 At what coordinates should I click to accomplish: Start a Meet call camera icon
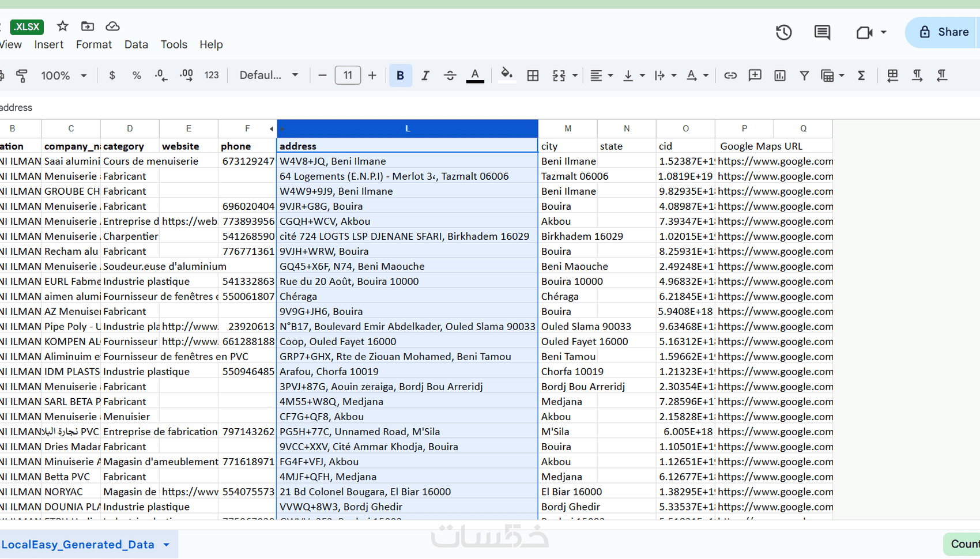click(x=864, y=32)
